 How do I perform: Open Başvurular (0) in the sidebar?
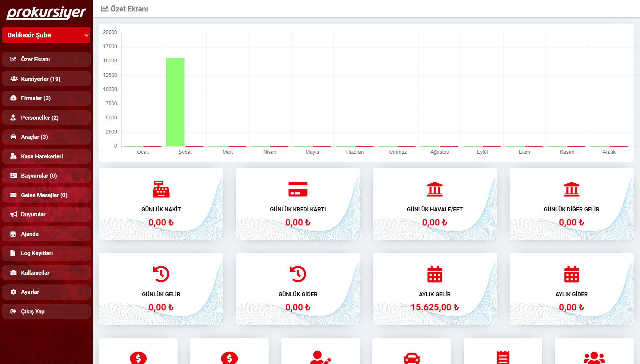click(x=46, y=176)
